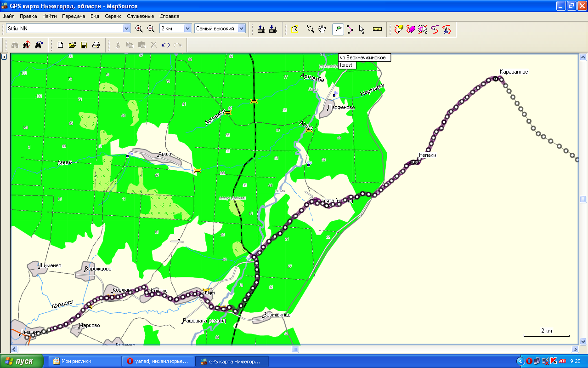Switch to Мои рисунки taskbar window

pos(85,362)
